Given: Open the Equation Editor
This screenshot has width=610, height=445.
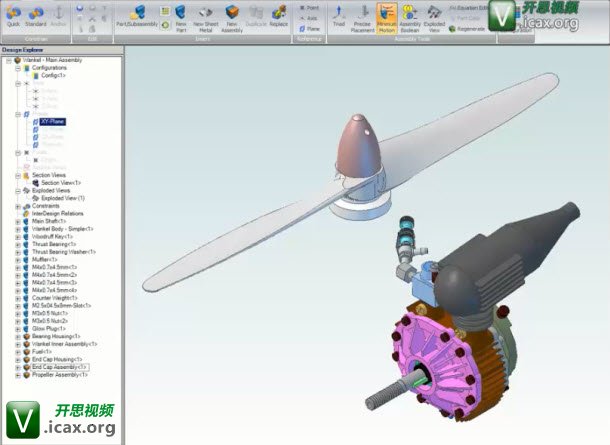Looking at the screenshot, I should click(x=468, y=8).
